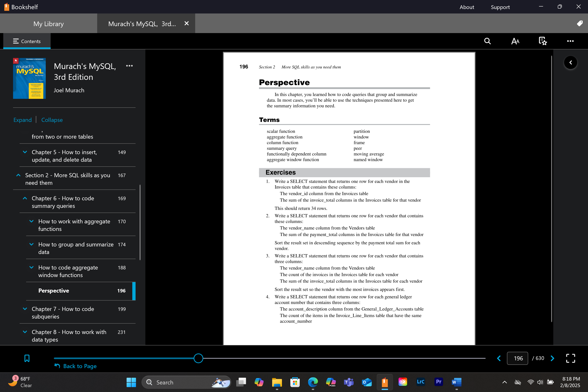The image size is (588, 392).
Task: Open more options ellipsis in reader toolbar
Action: 570,41
